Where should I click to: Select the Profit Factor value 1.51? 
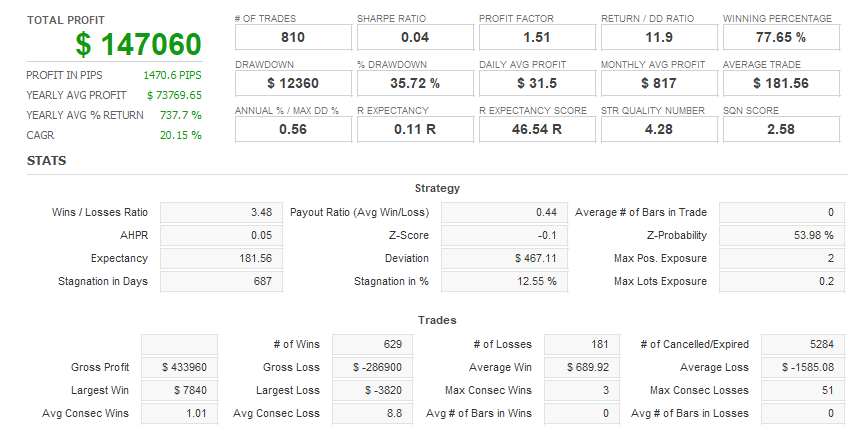(x=537, y=37)
